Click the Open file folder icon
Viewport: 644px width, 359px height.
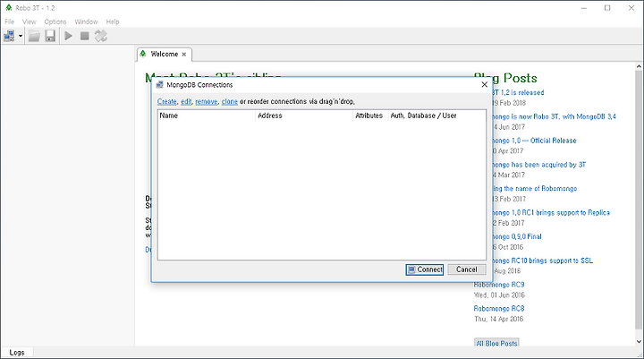tap(34, 36)
